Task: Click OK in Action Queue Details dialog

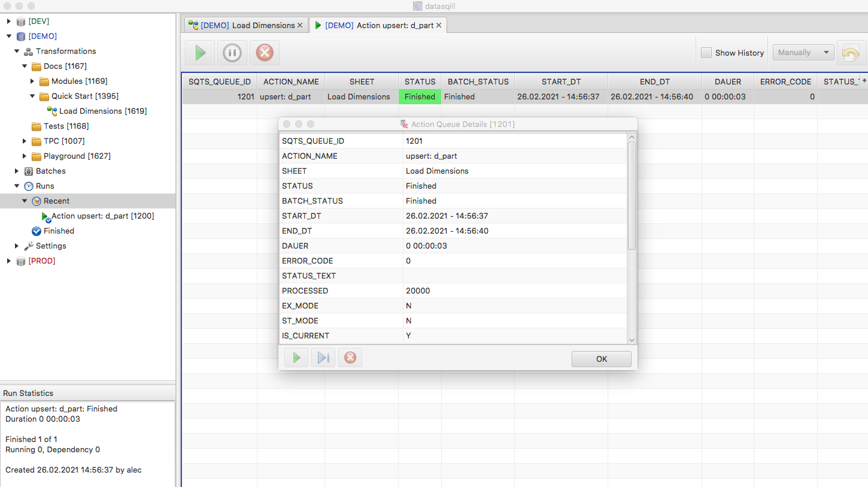Action: 601,359
